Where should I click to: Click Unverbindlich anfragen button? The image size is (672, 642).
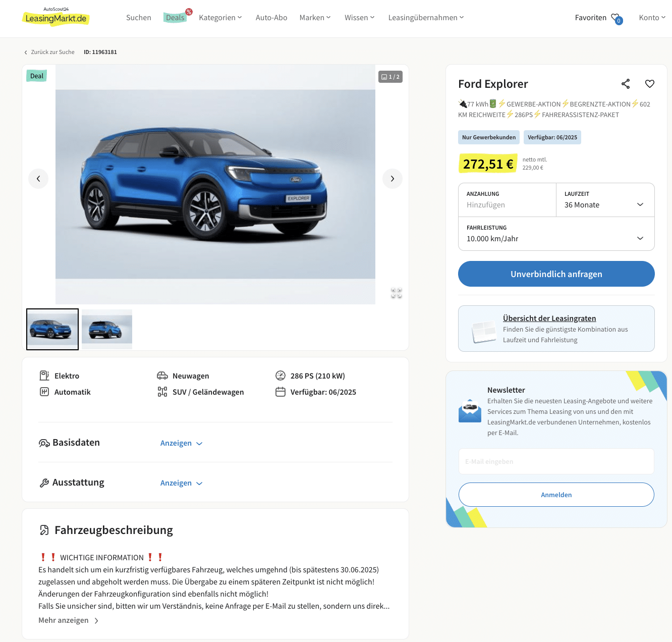click(x=556, y=274)
